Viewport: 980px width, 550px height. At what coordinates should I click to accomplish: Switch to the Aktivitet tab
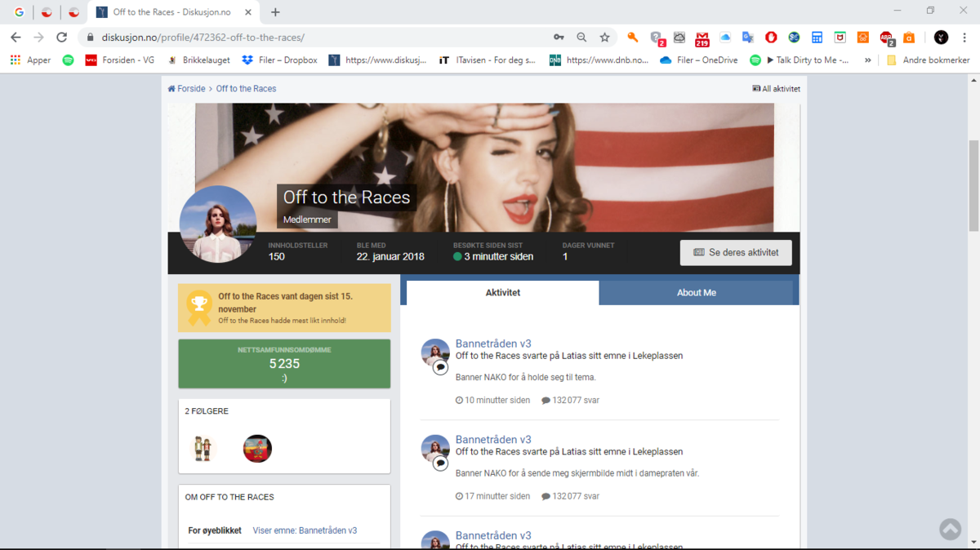click(503, 292)
